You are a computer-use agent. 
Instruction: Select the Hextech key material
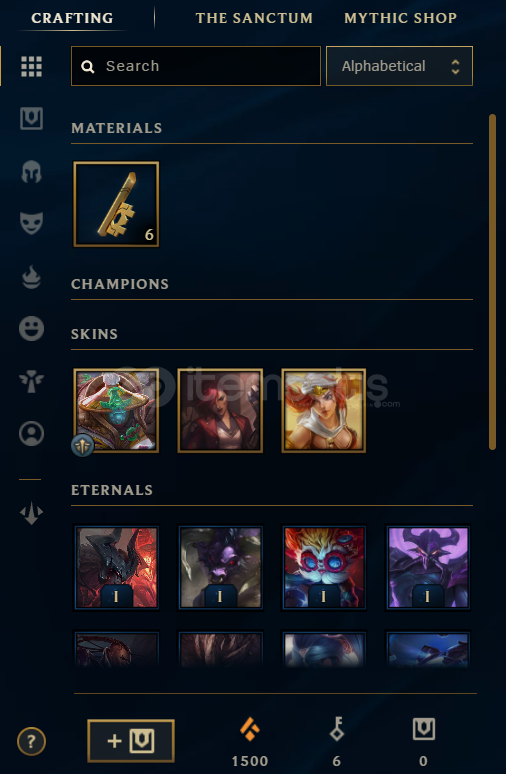tap(116, 204)
